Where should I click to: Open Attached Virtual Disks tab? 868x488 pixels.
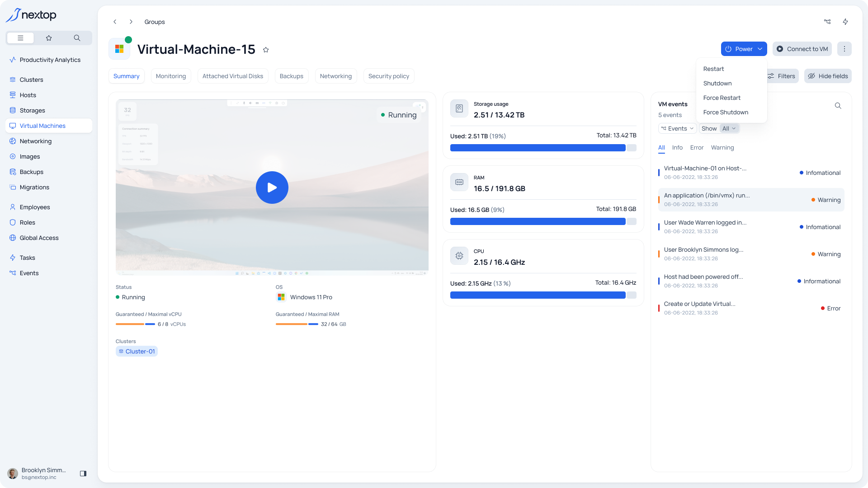click(x=233, y=76)
